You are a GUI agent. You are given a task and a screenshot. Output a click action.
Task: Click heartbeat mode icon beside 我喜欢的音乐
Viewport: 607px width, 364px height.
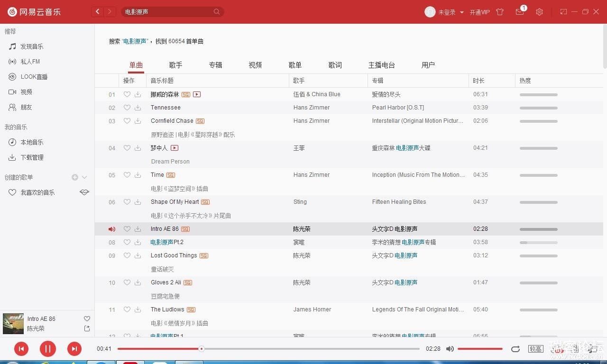coord(84,192)
